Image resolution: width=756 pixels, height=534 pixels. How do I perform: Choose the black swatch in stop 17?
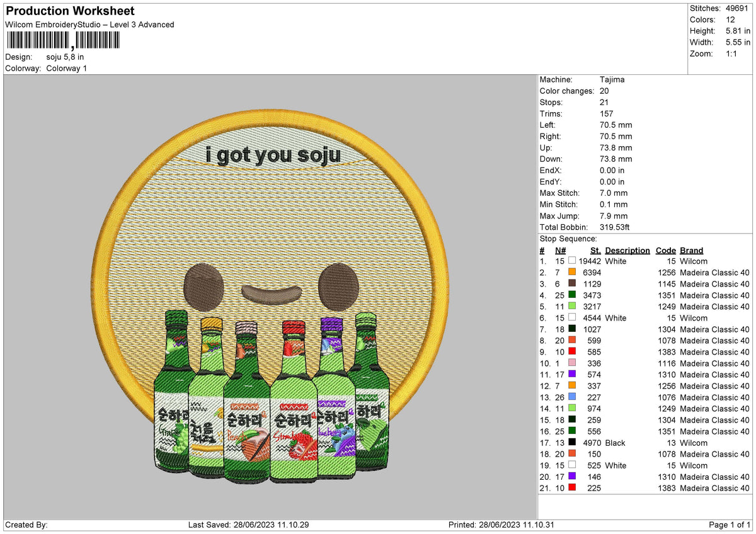(572, 442)
